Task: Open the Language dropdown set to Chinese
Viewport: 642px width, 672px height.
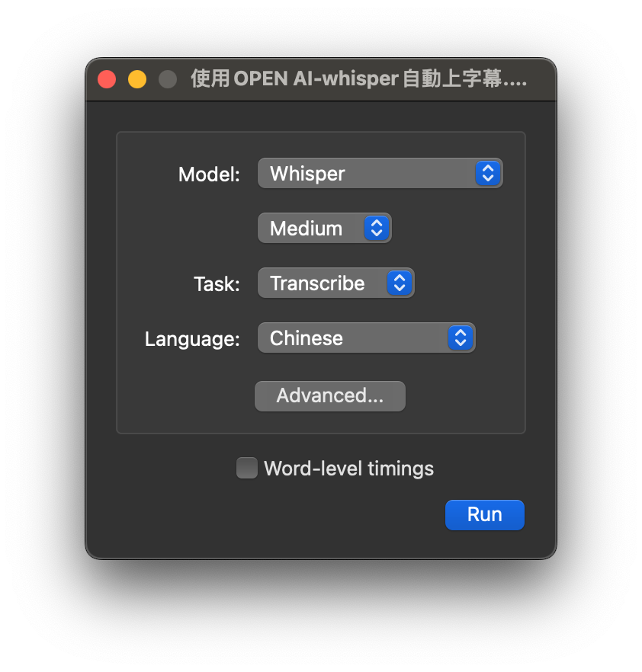Action: [x=366, y=338]
